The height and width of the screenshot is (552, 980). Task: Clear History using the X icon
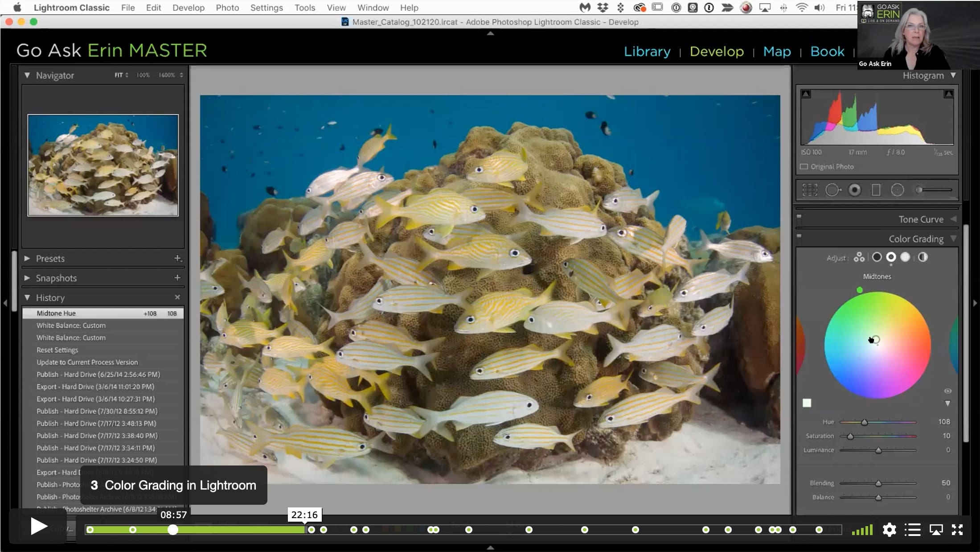(177, 297)
